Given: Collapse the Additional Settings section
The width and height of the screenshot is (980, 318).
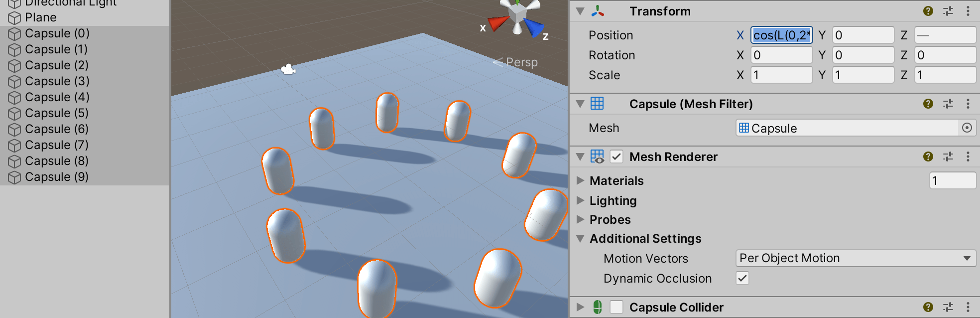Looking at the screenshot, I should [x=580, y=238].
